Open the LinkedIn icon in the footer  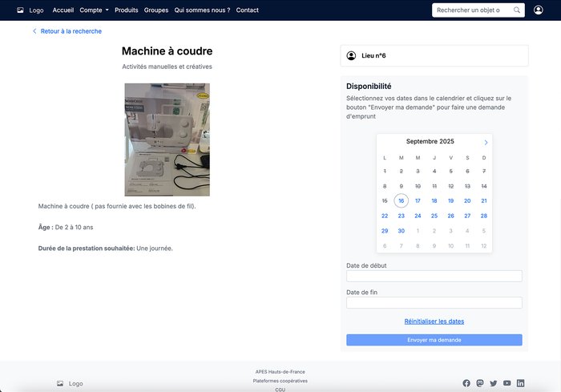click(x=521, y=383)
